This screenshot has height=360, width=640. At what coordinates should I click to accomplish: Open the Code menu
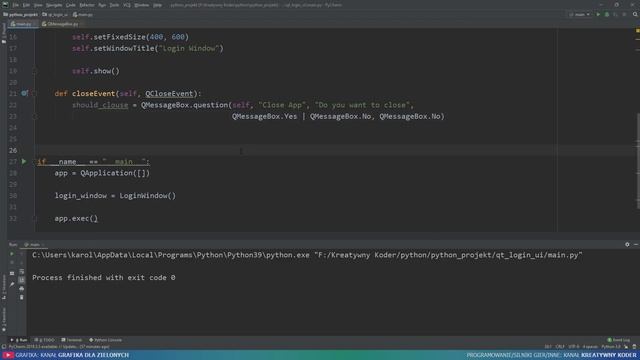tap(71, 5)
